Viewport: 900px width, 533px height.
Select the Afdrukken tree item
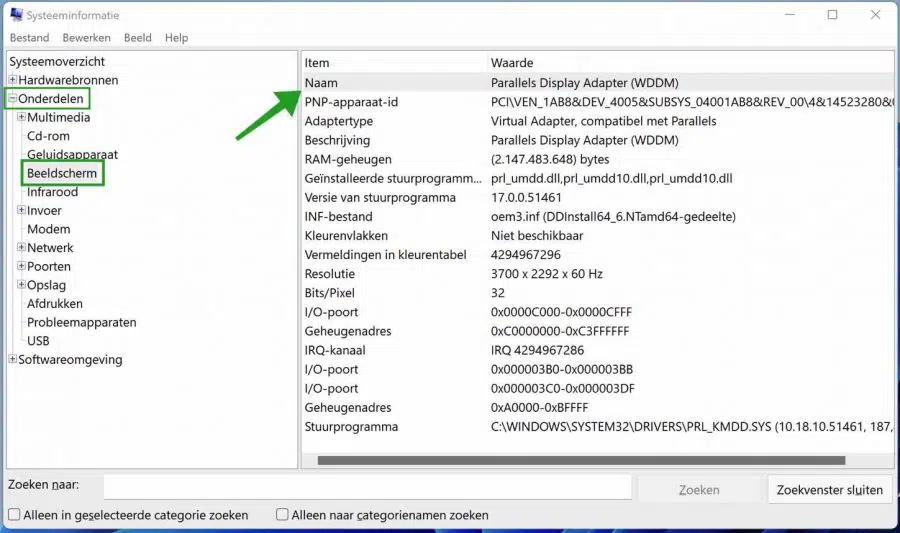pos(55,304)
